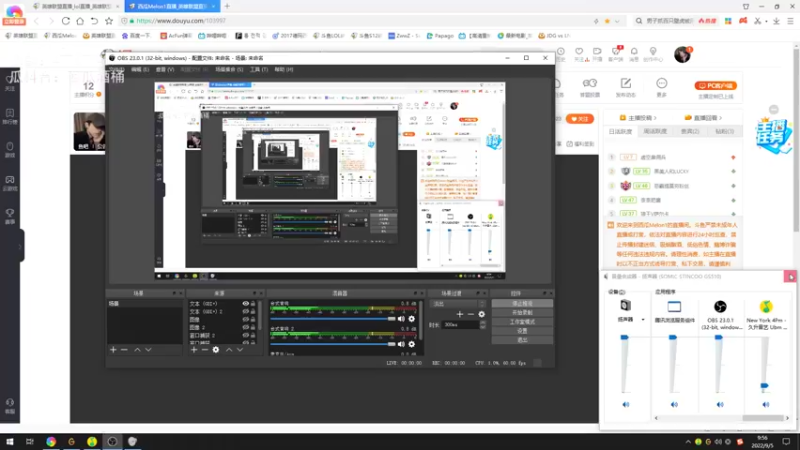This screenshot has width=800, height=450.
Task: Toggle visibility of text (GDI+) 2 source
Action: point(245,311)
